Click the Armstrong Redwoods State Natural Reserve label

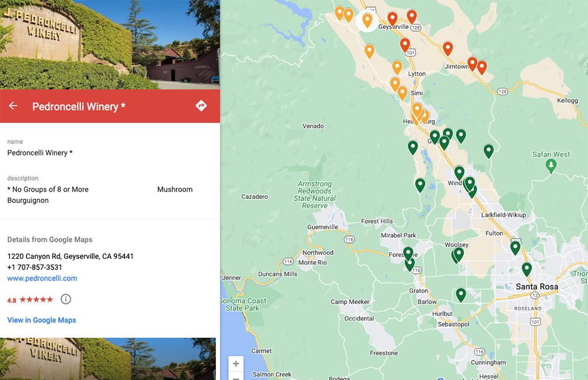point(315,195)
